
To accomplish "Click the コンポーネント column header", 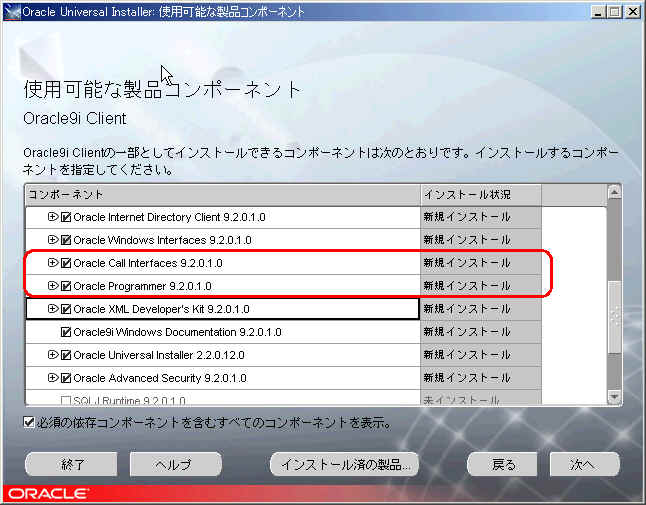I will pyautogui.click(x=222, y=193).
